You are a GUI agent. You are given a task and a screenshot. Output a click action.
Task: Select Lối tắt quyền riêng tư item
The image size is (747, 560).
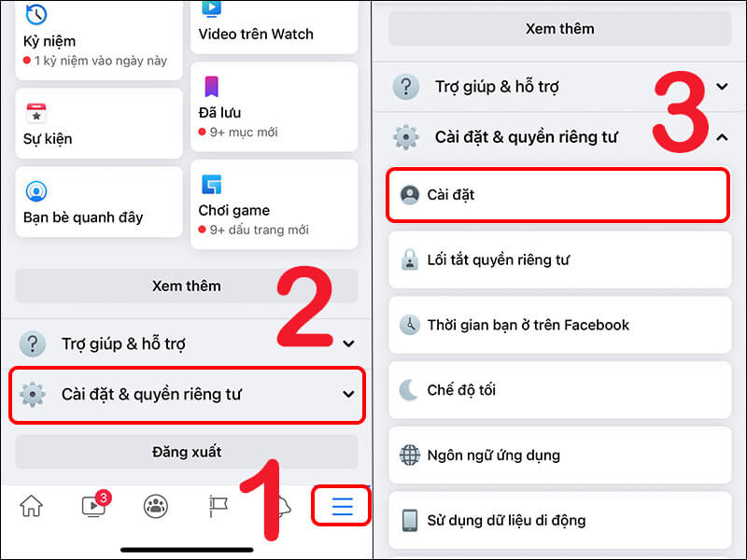(x=559, y=260)
